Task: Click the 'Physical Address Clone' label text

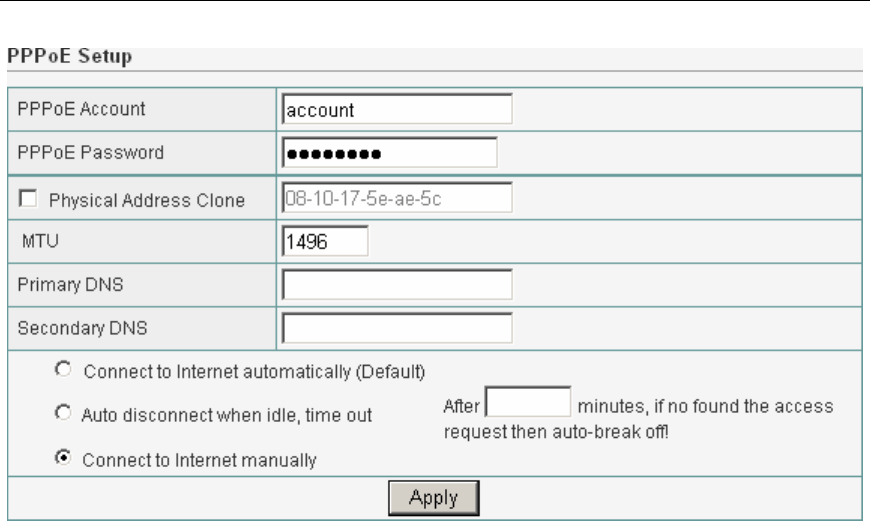Action: (147, 200)
